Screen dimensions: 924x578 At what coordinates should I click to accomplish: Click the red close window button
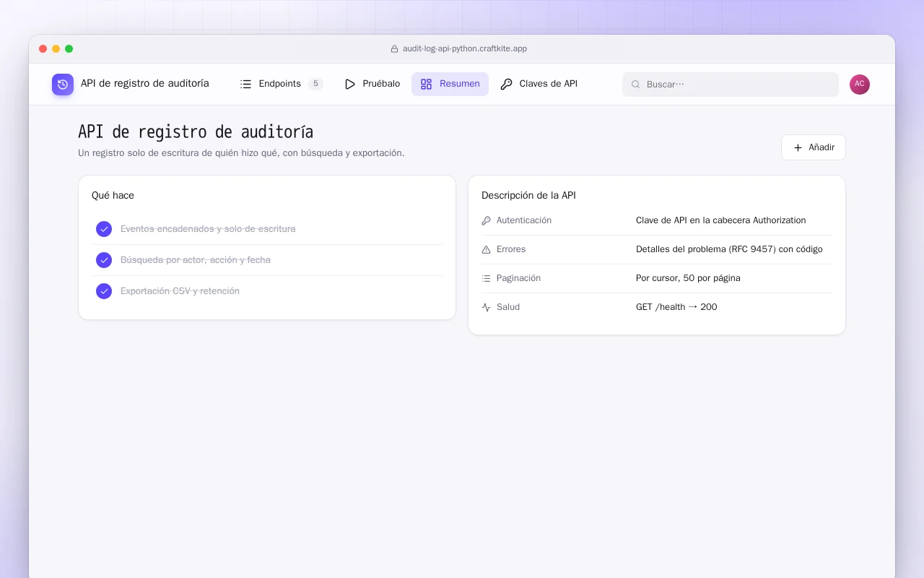click(43, 49)
